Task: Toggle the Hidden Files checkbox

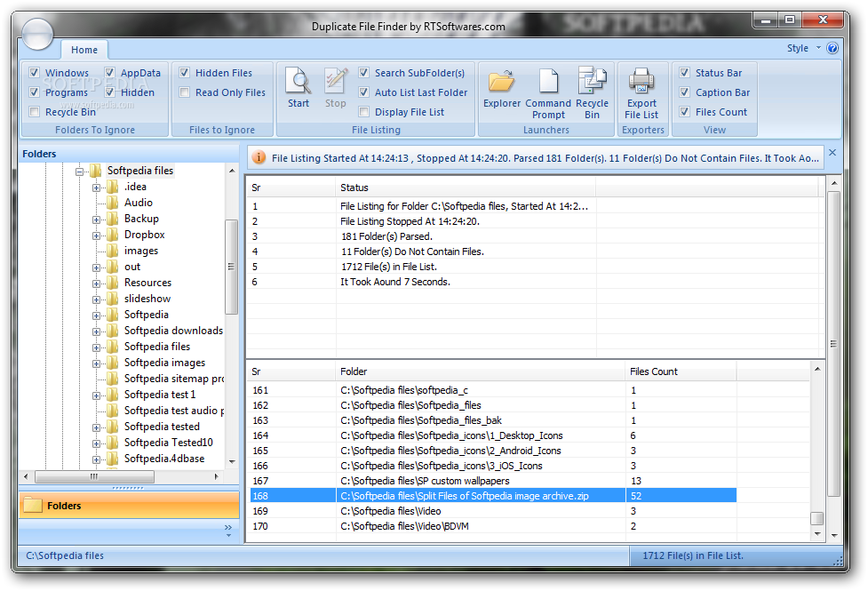Action: 185,73
